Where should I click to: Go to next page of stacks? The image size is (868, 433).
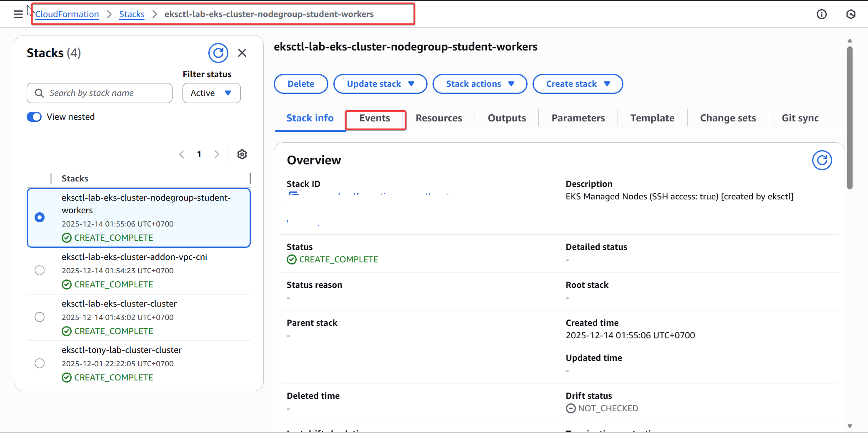coord(217,154)
